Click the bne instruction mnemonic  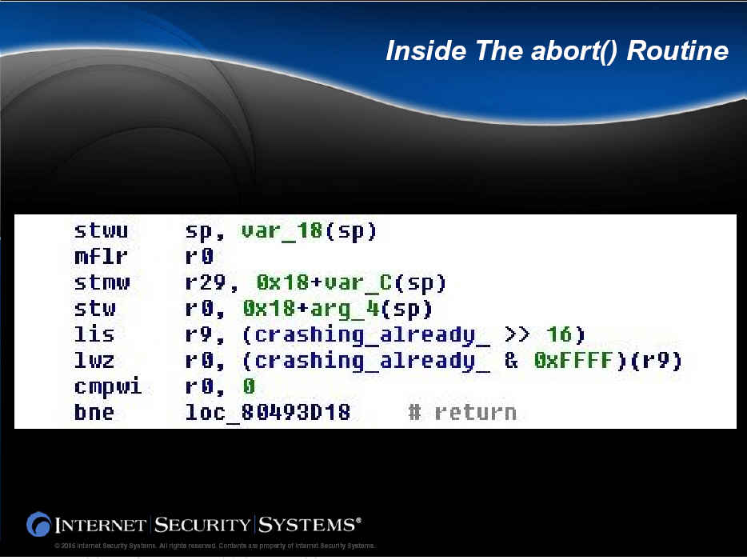point(94,412)
